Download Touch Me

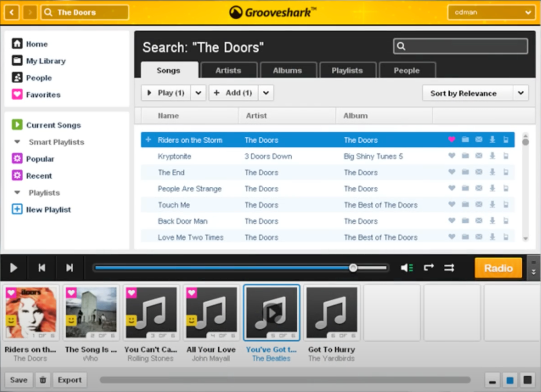[x=492, y=205]
